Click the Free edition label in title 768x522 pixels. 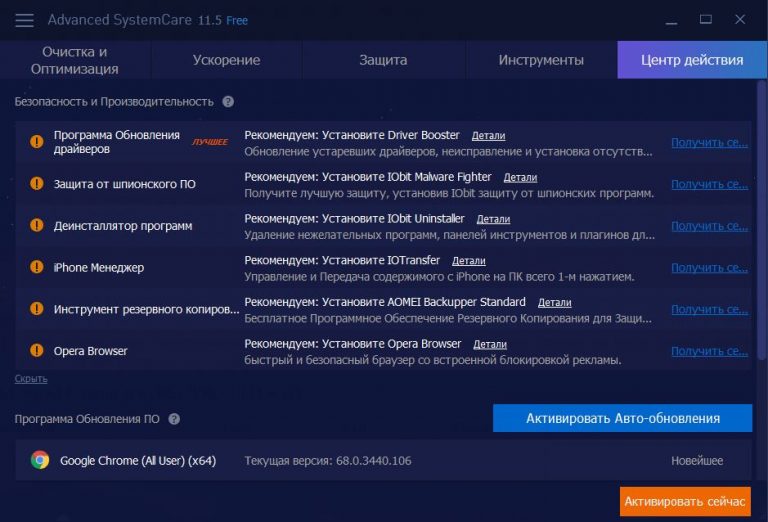click(x=237, y=21)
